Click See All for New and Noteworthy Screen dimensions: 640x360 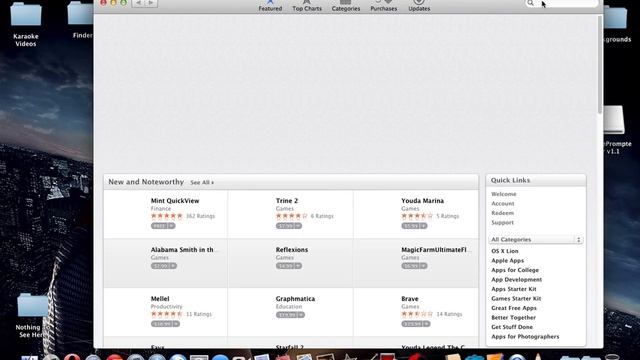coord(202,182)
